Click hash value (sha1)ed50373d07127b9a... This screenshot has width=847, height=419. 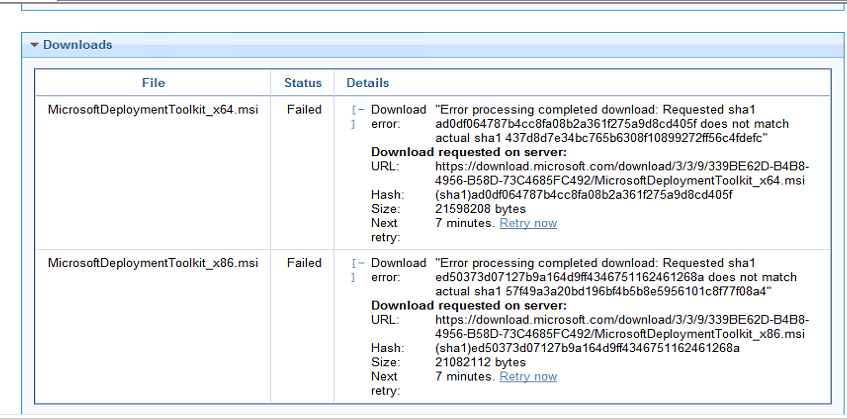click(587, 348)
